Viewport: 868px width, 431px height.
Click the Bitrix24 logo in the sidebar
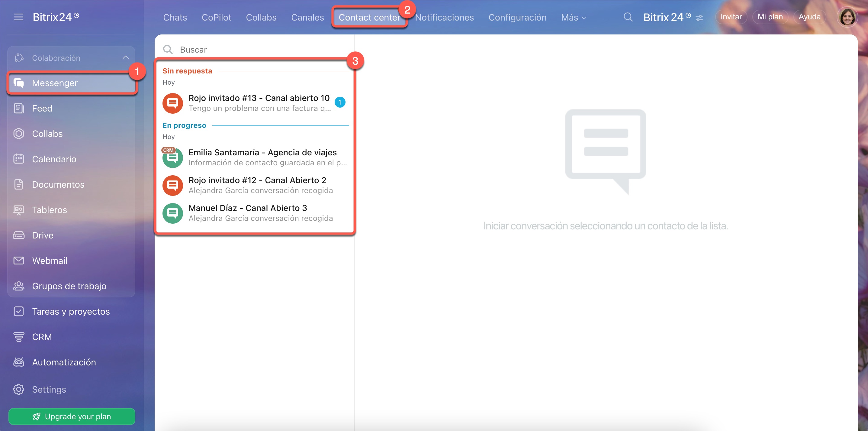point(56,17)
